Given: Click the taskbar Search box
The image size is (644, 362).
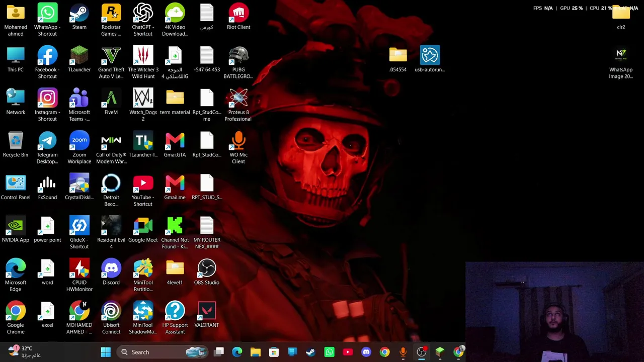Looking at the screenshot, I should pyautogui.click(x=163, y=352).
